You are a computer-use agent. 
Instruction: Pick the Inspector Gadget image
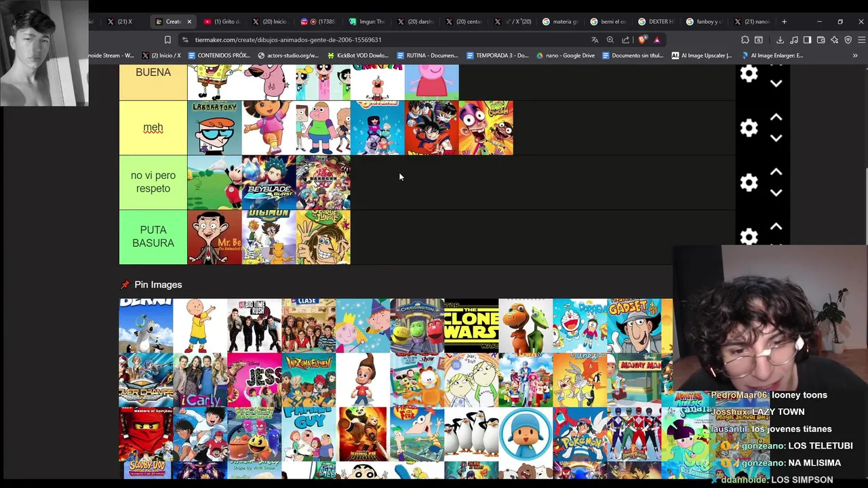click(x=634, y=325)
